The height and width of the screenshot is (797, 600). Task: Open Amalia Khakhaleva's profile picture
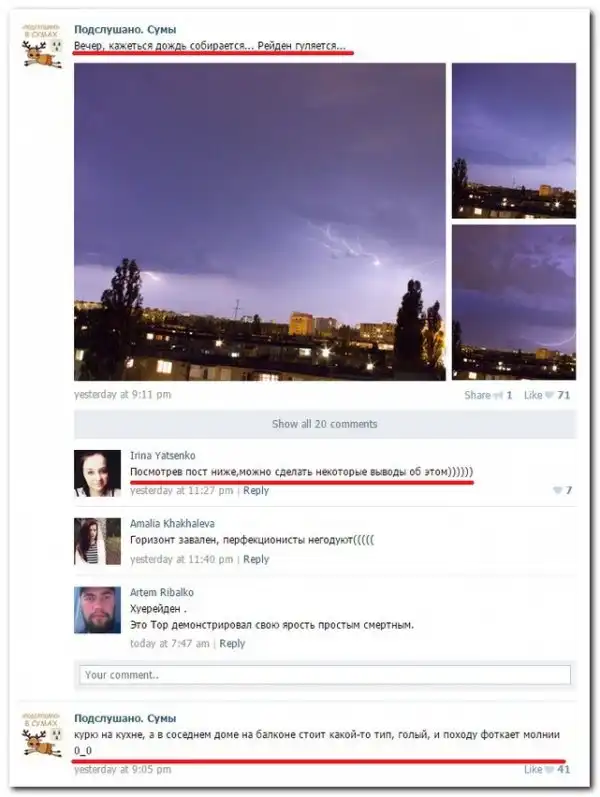point(98,541)
